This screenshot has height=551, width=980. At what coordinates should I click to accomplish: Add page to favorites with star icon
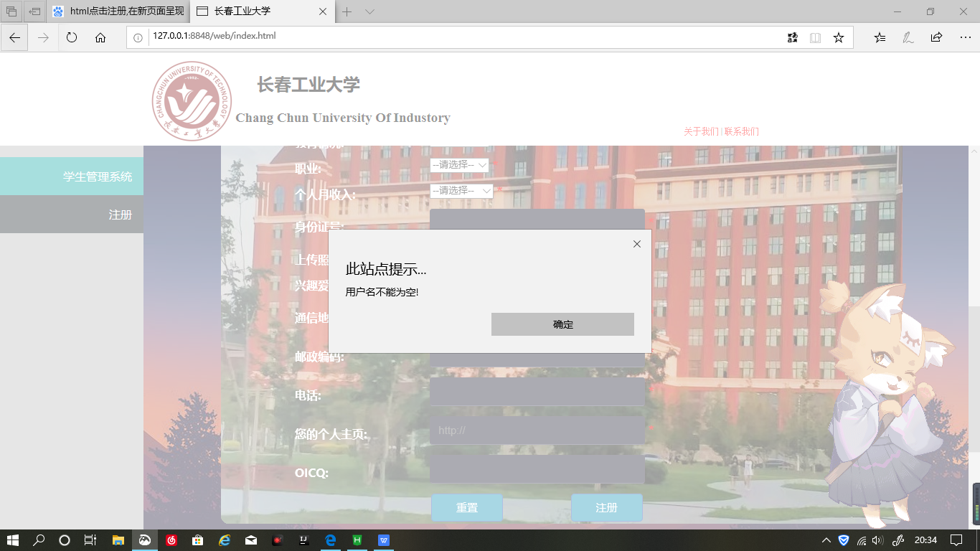[x=838, y=37]
